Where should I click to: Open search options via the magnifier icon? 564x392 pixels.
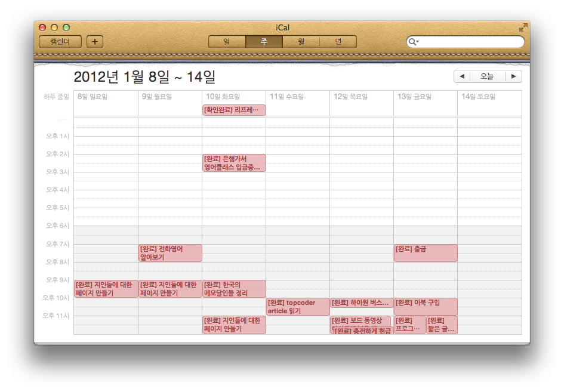(x=413, y=42)
